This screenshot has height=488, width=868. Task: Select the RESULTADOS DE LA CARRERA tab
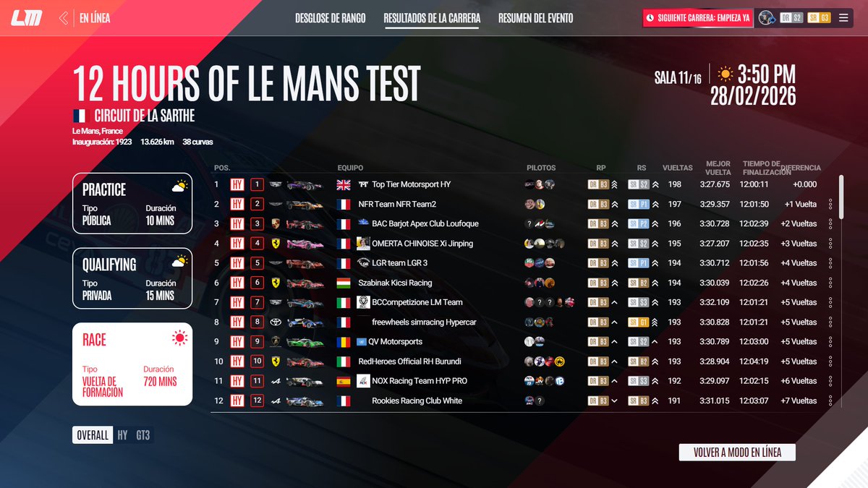tap(432, 18)
